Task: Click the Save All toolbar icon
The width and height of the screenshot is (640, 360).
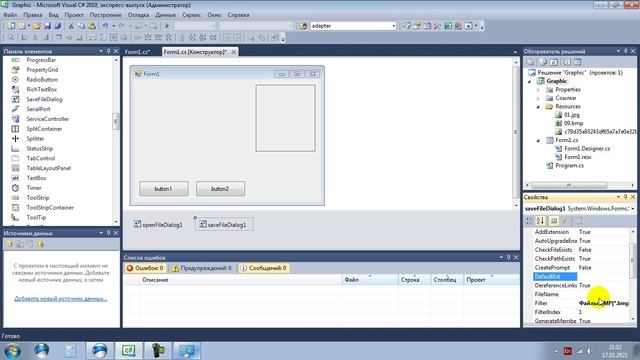Action: pos(58,26)
